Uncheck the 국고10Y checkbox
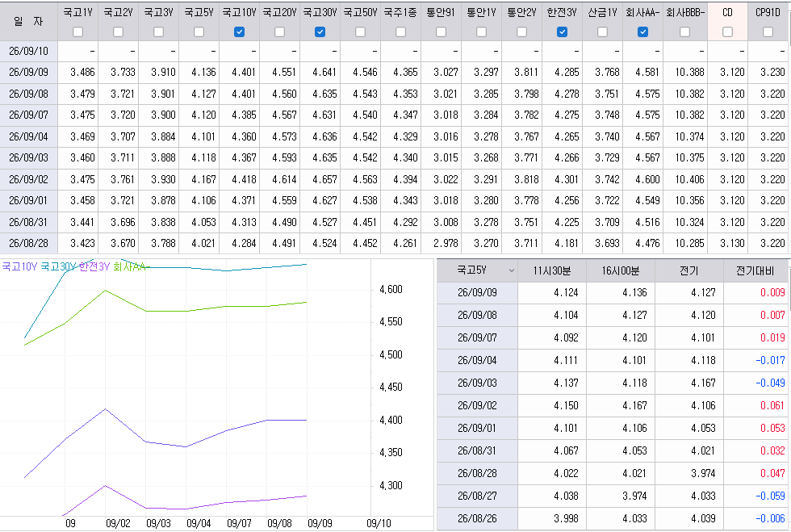Screen dimensions: 791x532 point(239,31)
